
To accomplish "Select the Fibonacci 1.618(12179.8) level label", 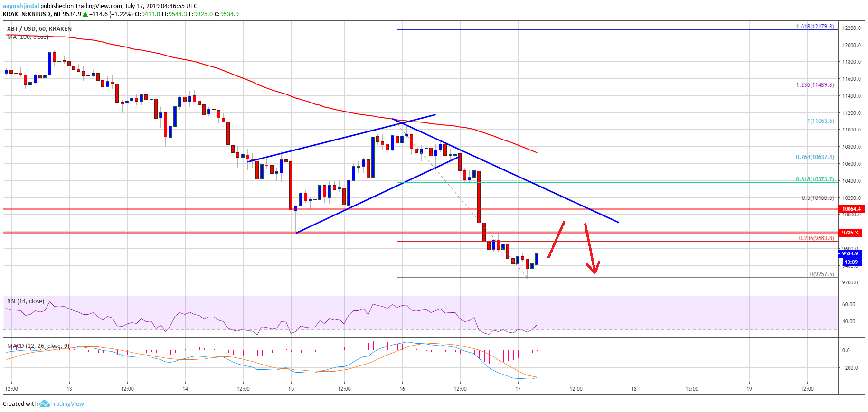I will 815,27.
